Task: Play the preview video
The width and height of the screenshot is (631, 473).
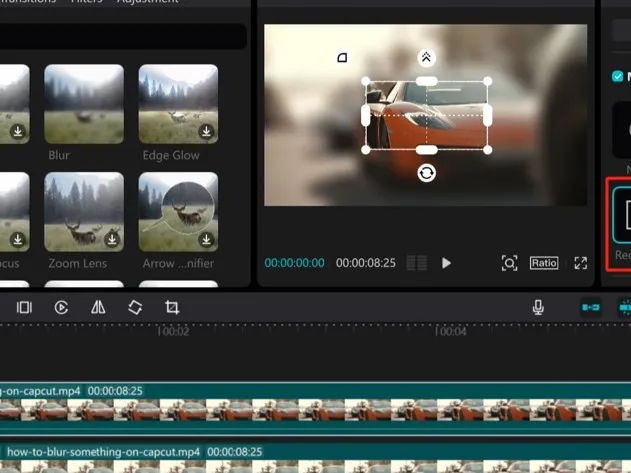Action: tap(446, 263)
